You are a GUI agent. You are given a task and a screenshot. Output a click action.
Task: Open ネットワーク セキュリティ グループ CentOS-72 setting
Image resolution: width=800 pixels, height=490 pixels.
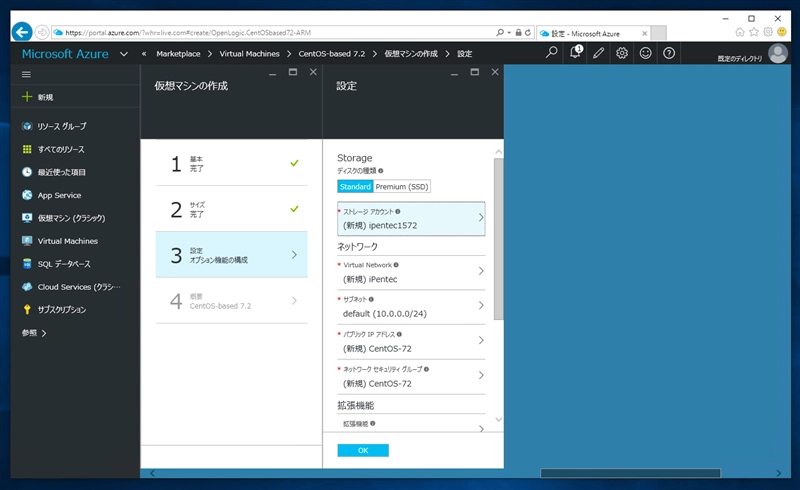[x=411, y=377]
